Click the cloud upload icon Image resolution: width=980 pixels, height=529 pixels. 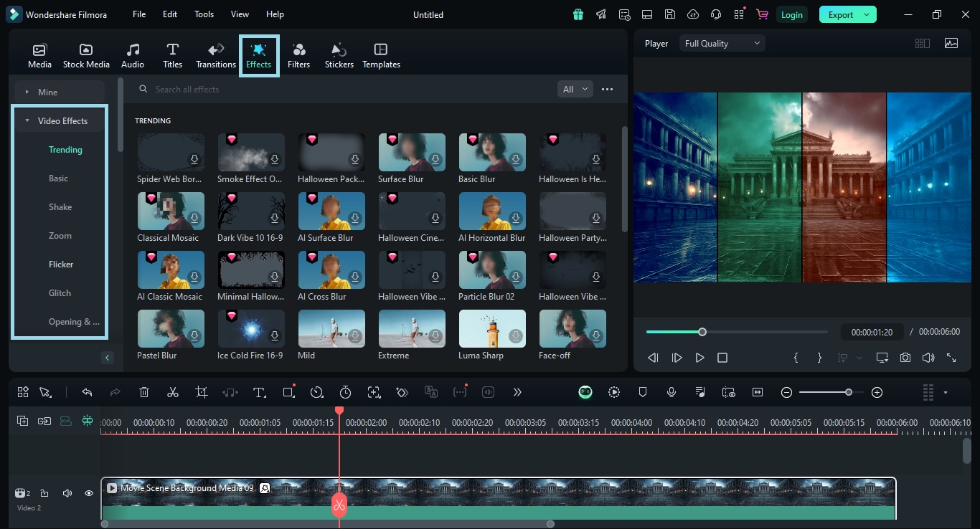coord(693,14)
